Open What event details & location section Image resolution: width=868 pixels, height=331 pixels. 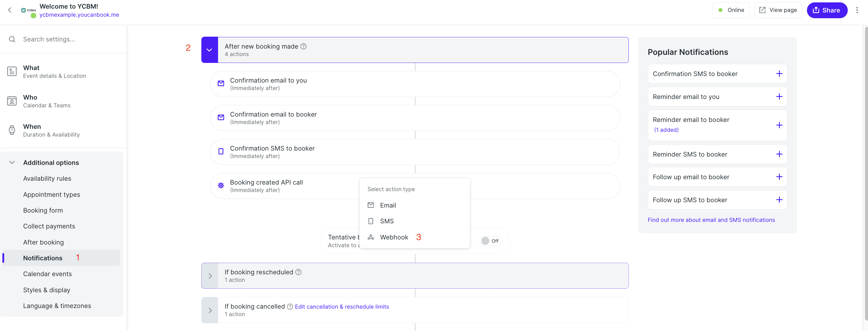point(63,72)
